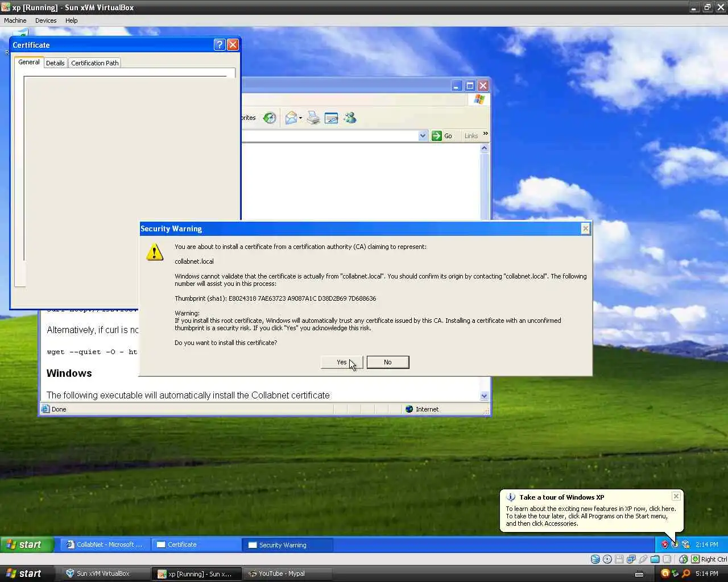Click scroll down arrow in Internet Explorer page
728x582 pixels.
(485, 396)
